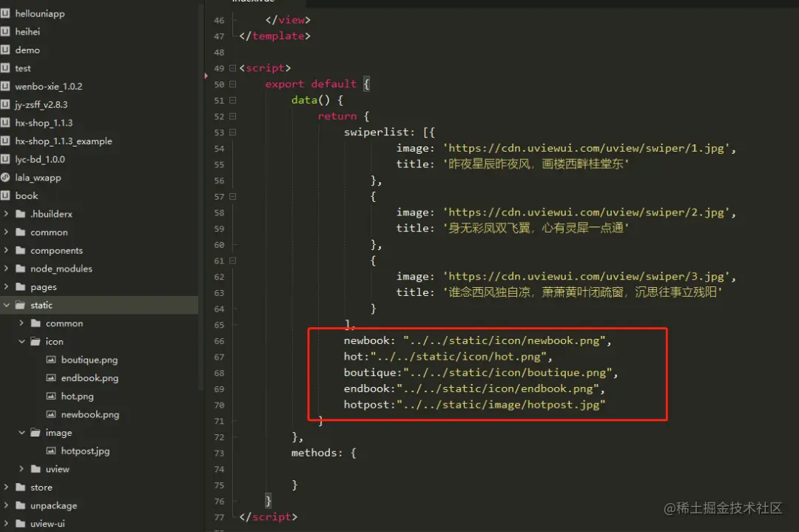Expand the unpackage folder chevron
Image resolution: width=799 pixels, height=532 pixels.
(x=6, y=505)
